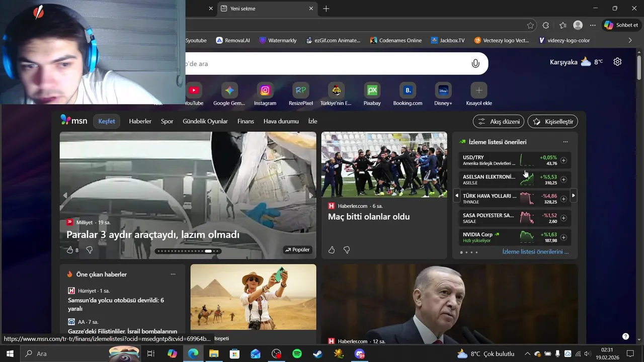This screenshot has height=362, width=644.
Task: Open the Copilot Sohbet et button
Action: pyautogui.click(x=621, y=25)
